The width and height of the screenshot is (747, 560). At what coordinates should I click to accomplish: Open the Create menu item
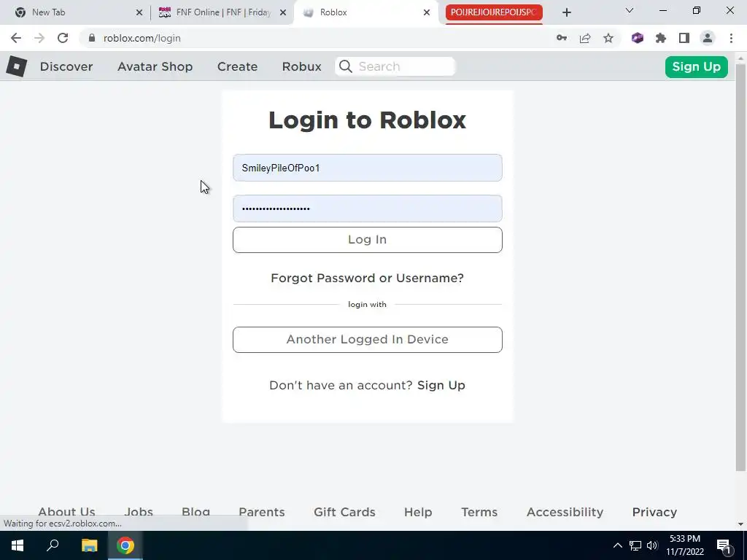237,66
